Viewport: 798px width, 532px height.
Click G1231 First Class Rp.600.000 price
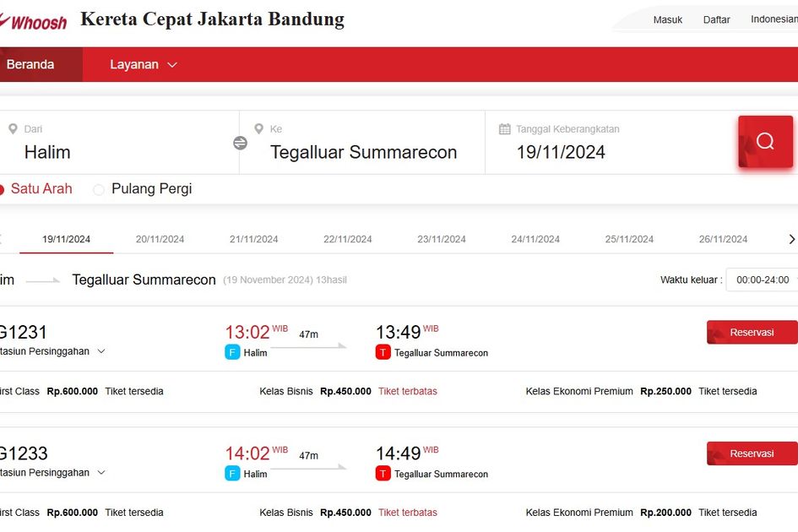pyautogui.click(x=73, y=392)
